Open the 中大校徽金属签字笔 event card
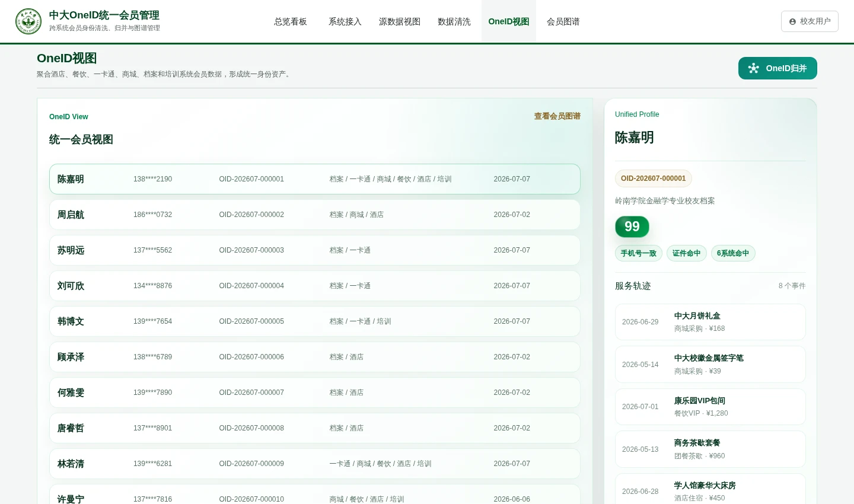Image resolution: width=854 pixels, height=504 pixels. [710, 365]
